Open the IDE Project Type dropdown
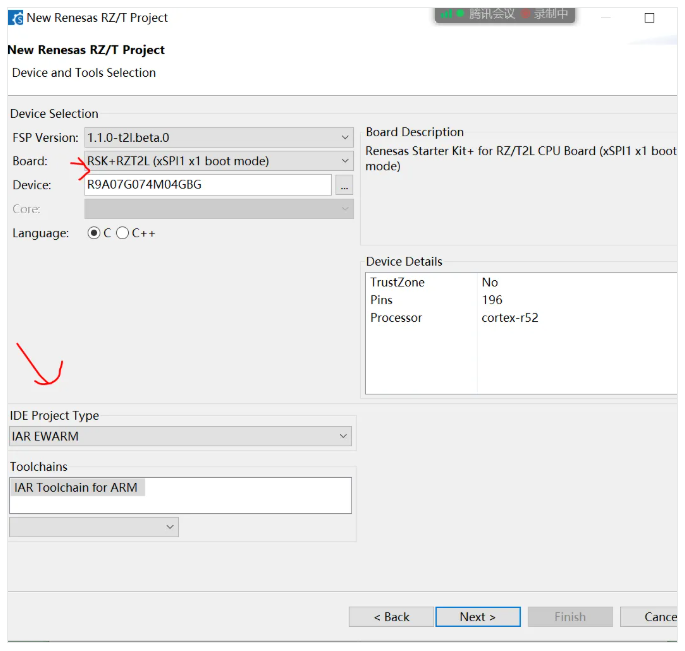 (180, 436)
